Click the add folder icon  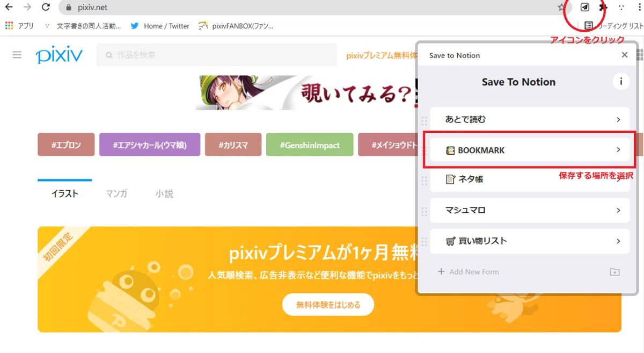tap(615, 272)
